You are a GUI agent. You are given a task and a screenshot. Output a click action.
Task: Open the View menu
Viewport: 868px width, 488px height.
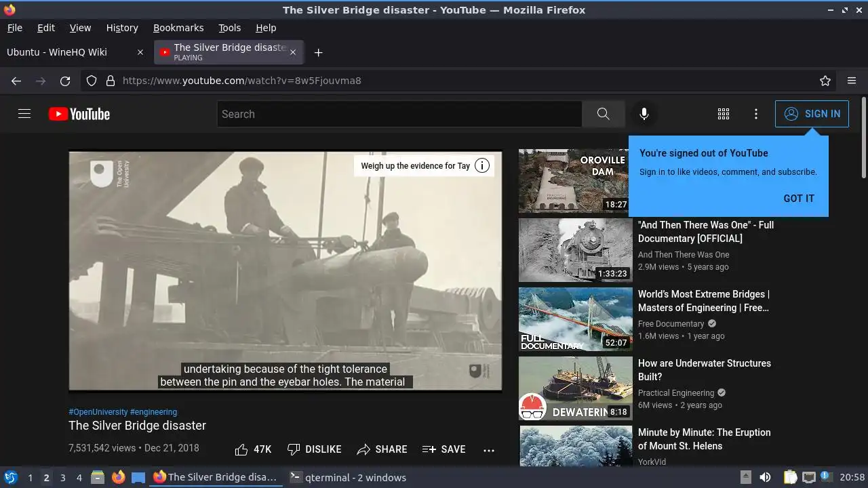point(80,28)
